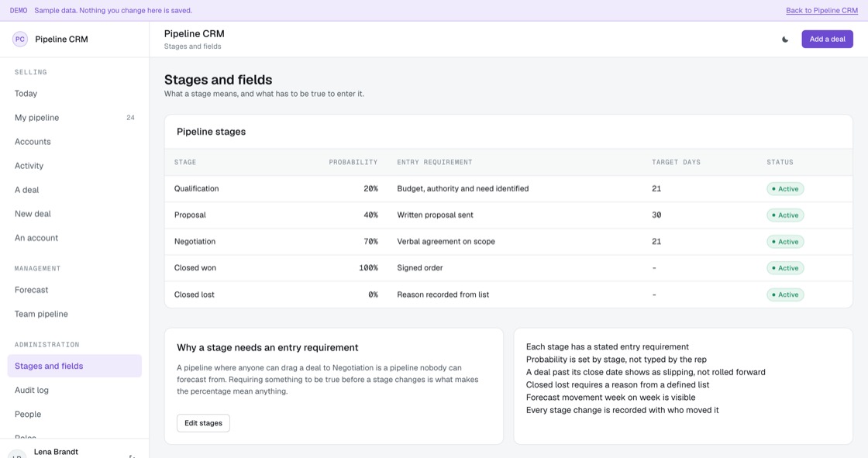Go to My pipeline in the sidebar
Screen dimensions: 868x458
74,118
